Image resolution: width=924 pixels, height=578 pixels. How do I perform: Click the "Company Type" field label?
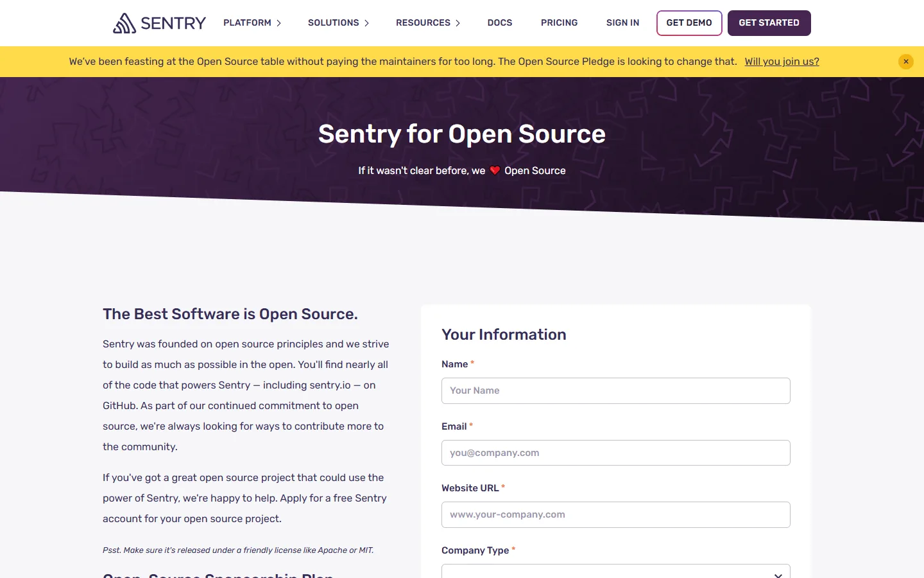pyautogui.click(x=475, y=550)
